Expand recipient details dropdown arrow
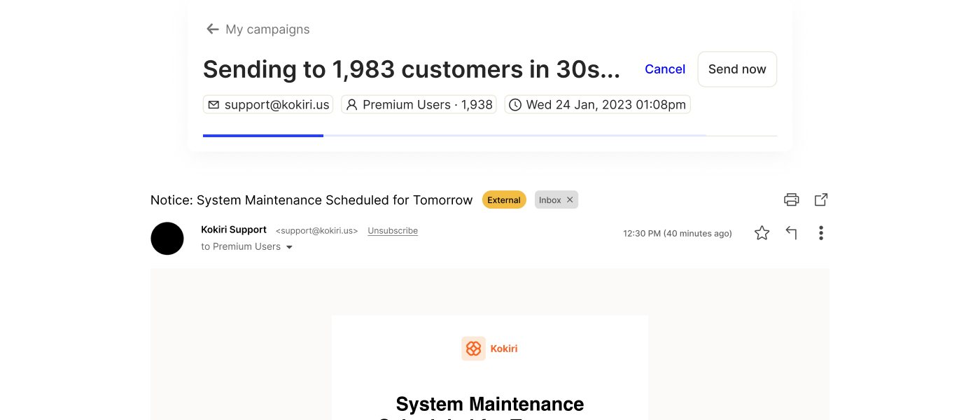 click(289, 247)
